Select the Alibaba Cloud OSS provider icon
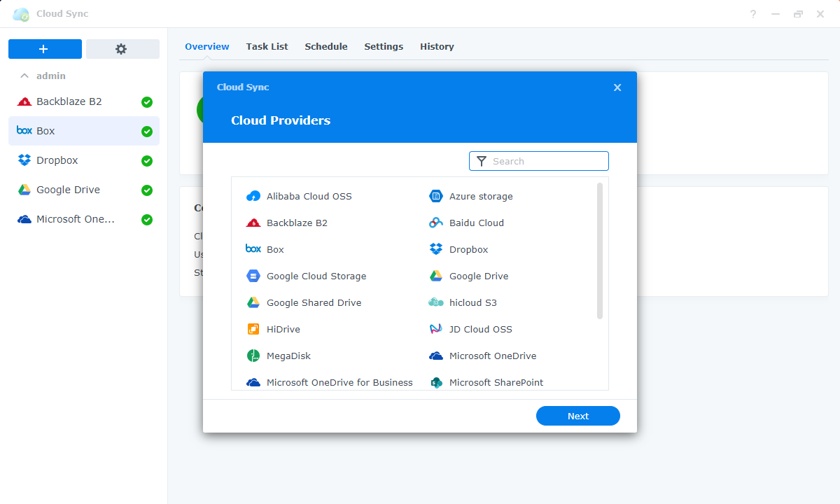The width and height of the screenshot is (840, 504). point(253,196)
